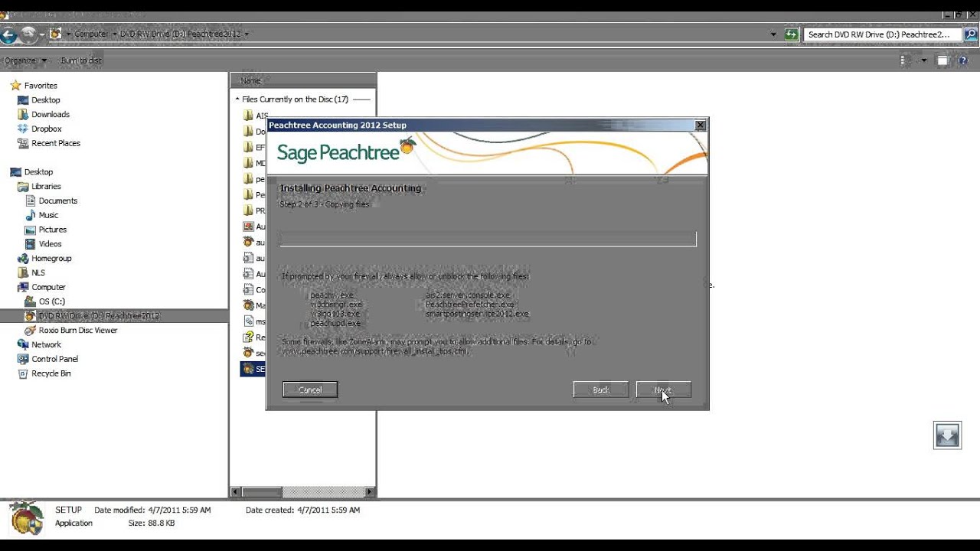Open Dropbox in Favorites
This screenshot has width=980, height=551.
[46, 129]
